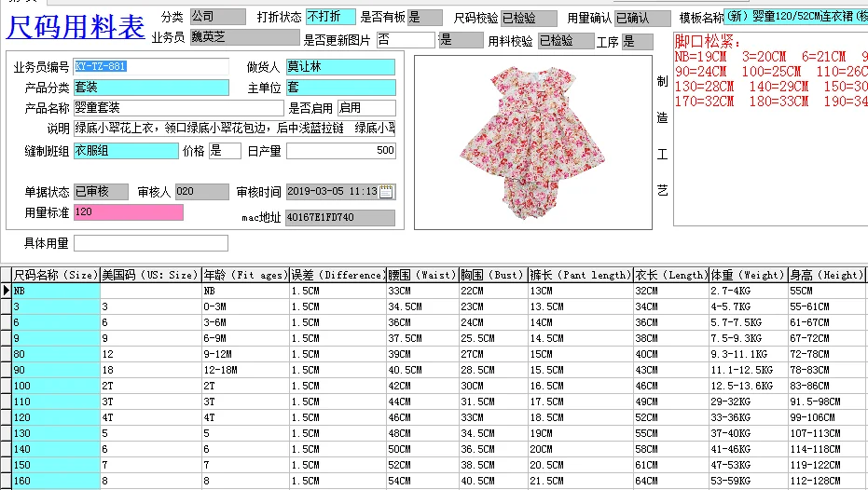The height and width of the screenshot is (490, 868).
Task: Click weight cell 41-46KG
Action: coord(749,449)
